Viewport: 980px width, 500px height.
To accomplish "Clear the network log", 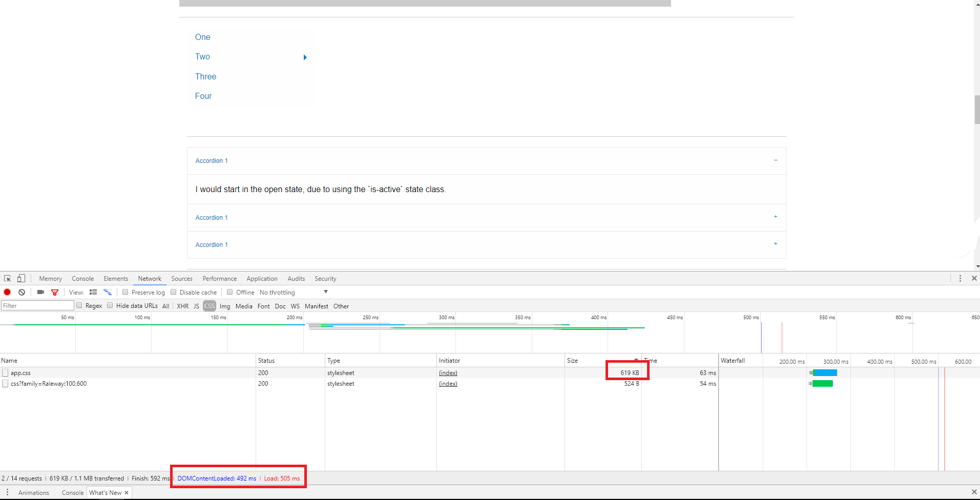I will [22, 292].
